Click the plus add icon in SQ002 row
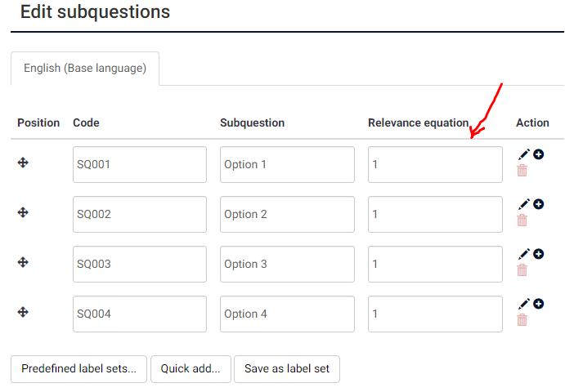Viewport: 565px width, 392px height. point(539,203)
